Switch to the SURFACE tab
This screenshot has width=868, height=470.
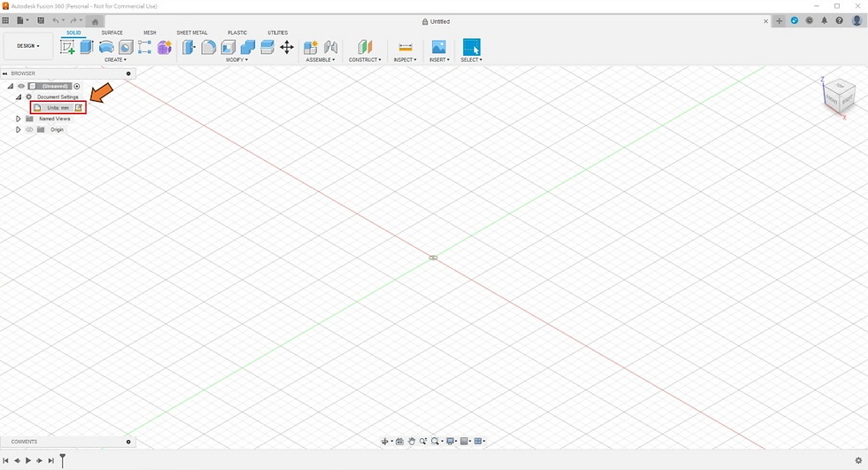tap(112, 33)
